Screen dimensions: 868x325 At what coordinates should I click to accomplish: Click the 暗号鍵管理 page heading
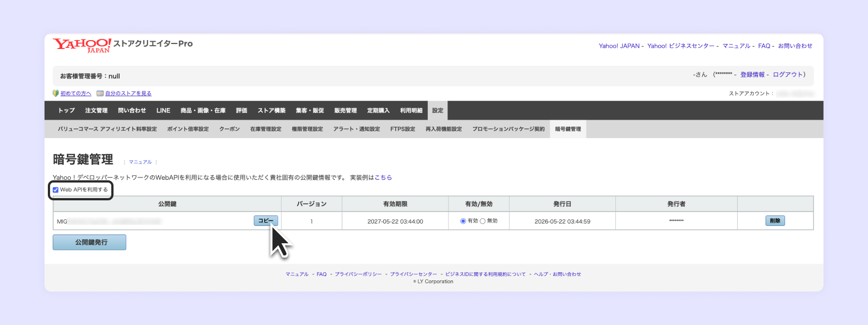(x=83, y=160)
